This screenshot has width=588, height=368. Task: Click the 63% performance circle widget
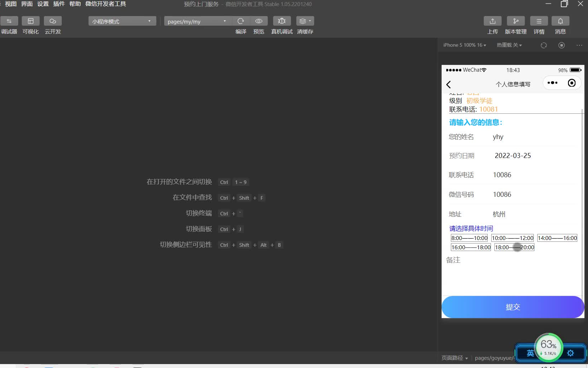(549, 347)
